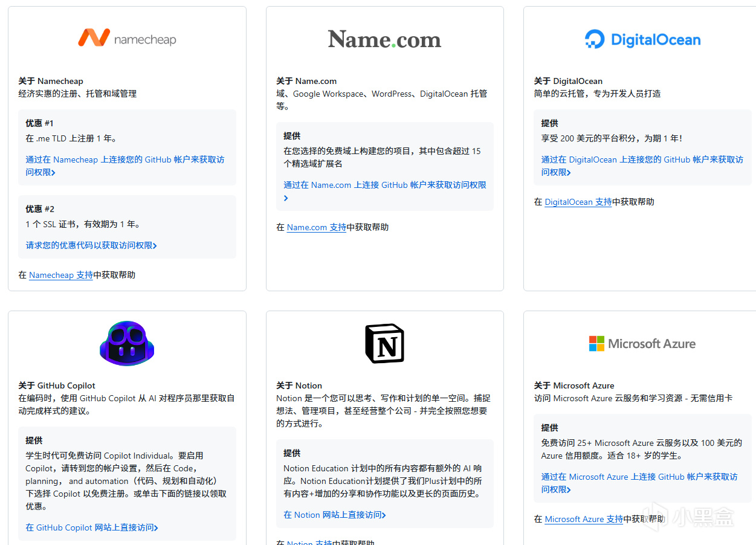Viewport: 756px width, 545px height.
Task: Click the 提供 label in DigitalOcean card
Action: click(x=549, y=123)
